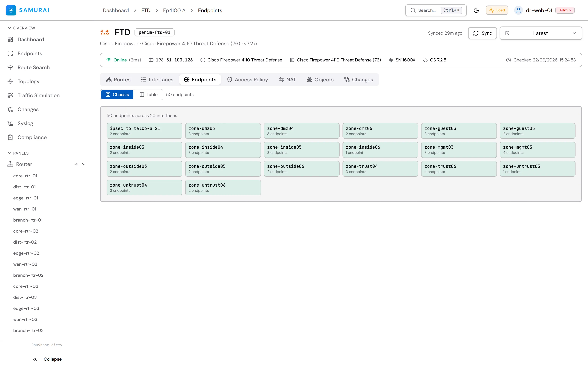
Task: Click the dr-web-01 username
Action: (x=539, y=10)
